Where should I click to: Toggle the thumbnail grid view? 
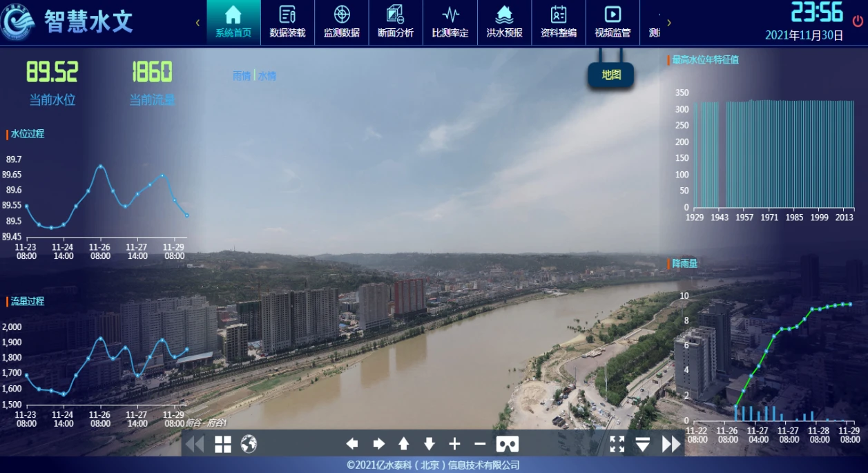[x=223, y=444]
